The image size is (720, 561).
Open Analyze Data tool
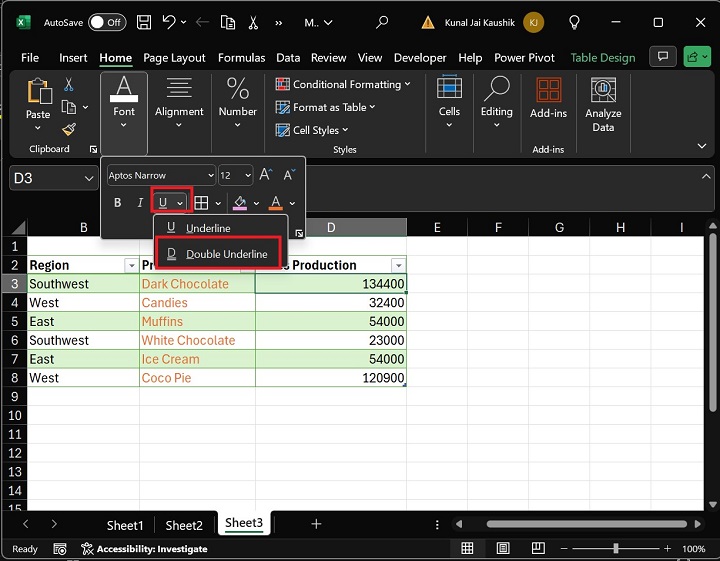click(x=603, y=104)
